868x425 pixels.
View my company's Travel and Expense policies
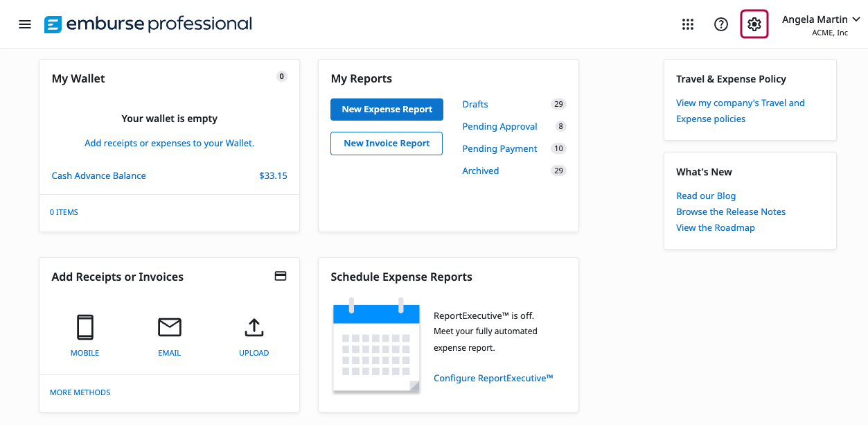pyautogui.click(x=741, y=111)
